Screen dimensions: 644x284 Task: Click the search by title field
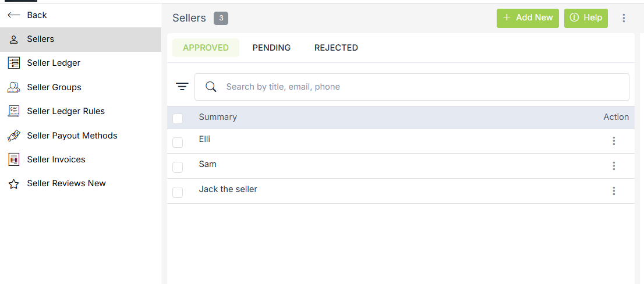click(419, 87)
